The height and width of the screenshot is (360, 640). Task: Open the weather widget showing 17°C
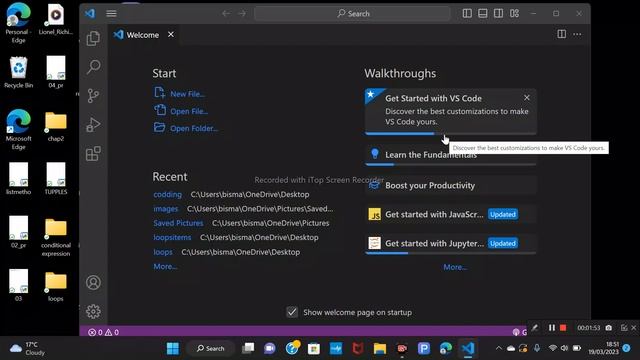[x=27, y=348]
